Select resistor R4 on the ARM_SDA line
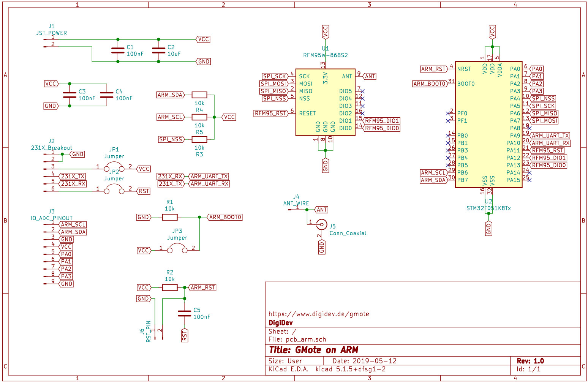 point(199,95)
